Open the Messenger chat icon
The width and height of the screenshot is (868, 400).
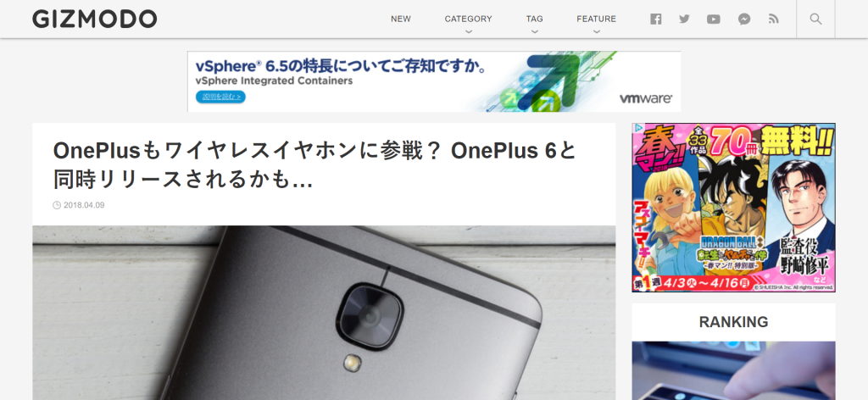point(744,19)
